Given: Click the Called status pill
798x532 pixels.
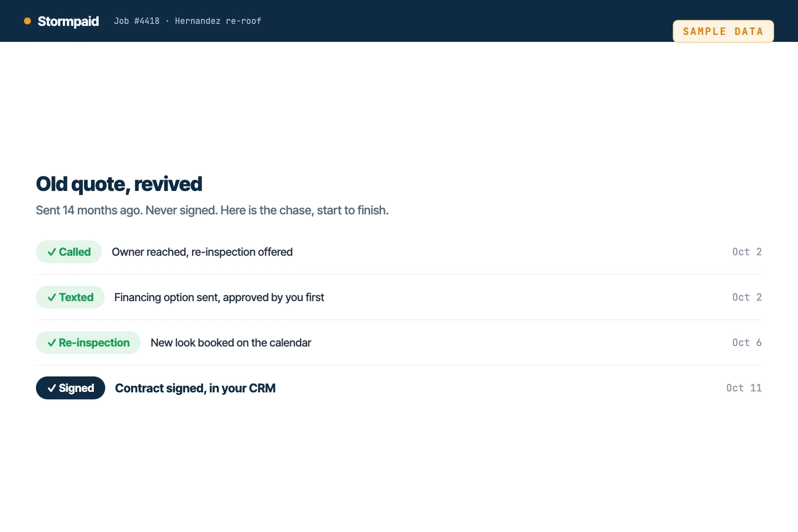Looking at the screenshot, I should click(69, 252).
